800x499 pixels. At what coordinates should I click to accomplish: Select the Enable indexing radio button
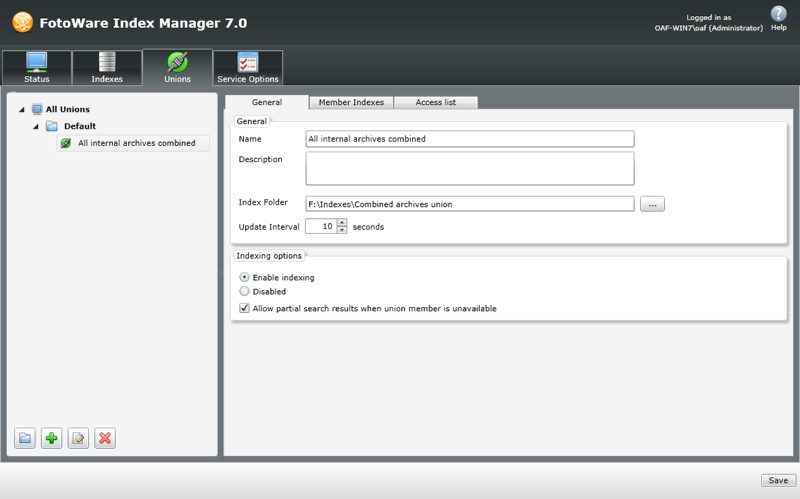(x=244, y=277)
